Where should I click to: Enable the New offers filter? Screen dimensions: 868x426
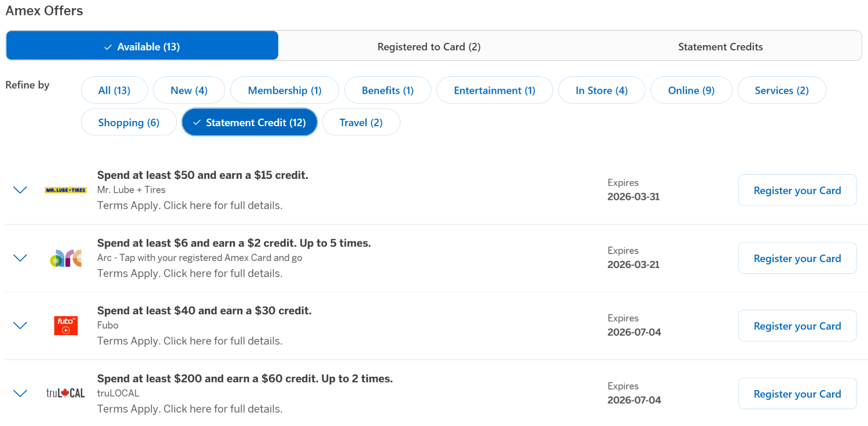tap(189, 90)
